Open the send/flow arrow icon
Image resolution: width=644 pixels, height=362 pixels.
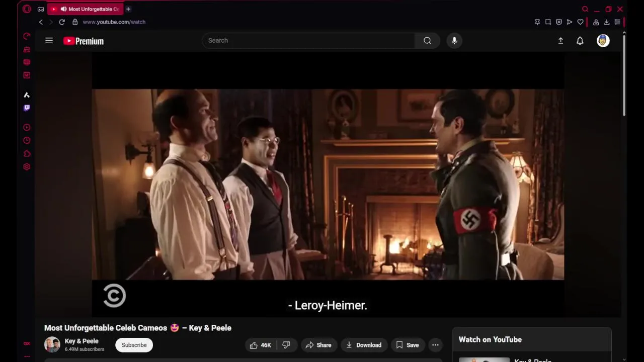(570, 22)
